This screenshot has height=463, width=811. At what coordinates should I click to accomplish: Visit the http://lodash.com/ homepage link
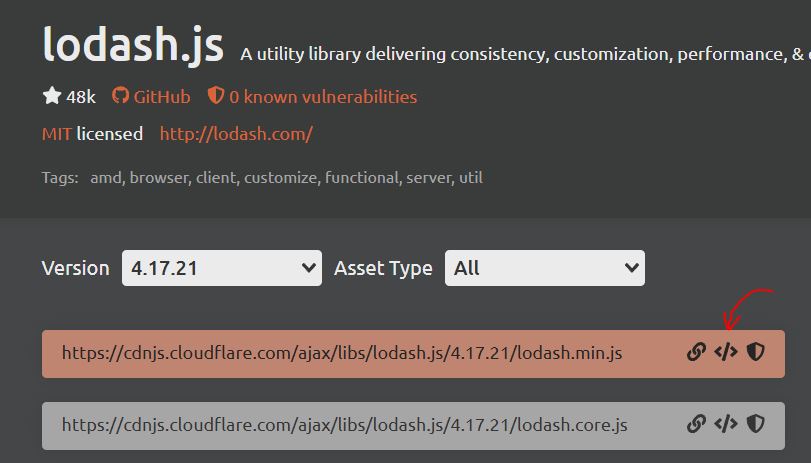point(236,134)
